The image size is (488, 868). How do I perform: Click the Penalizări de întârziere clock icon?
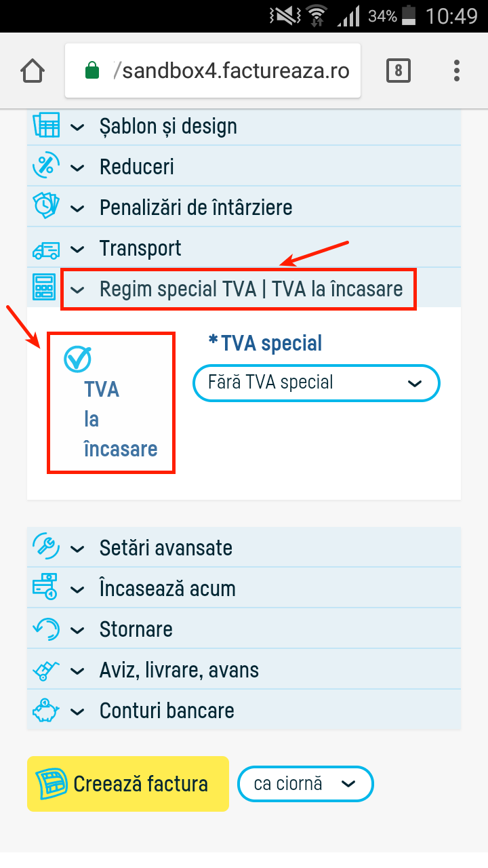pos(43,207)
